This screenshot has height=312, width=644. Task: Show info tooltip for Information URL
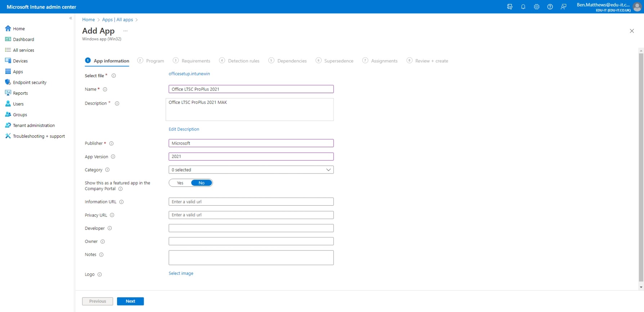point(121,202)
